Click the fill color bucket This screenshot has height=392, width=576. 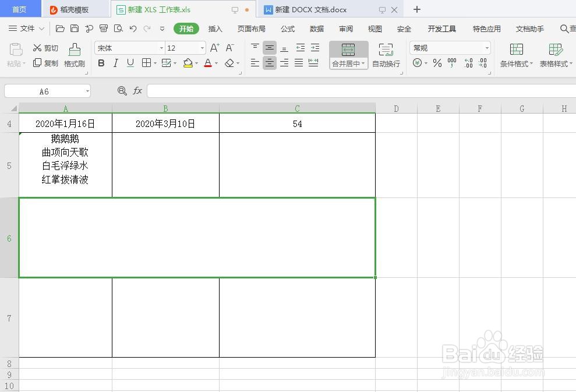188,63
